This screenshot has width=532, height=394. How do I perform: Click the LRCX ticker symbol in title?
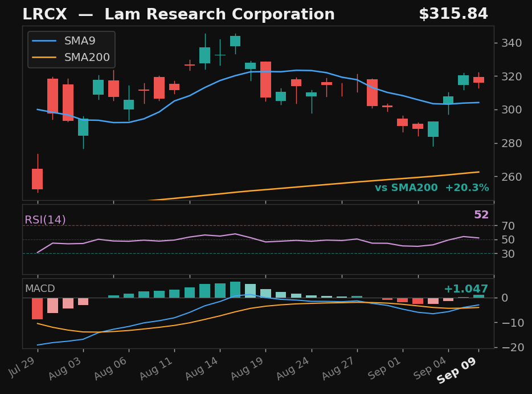[45, 14]
